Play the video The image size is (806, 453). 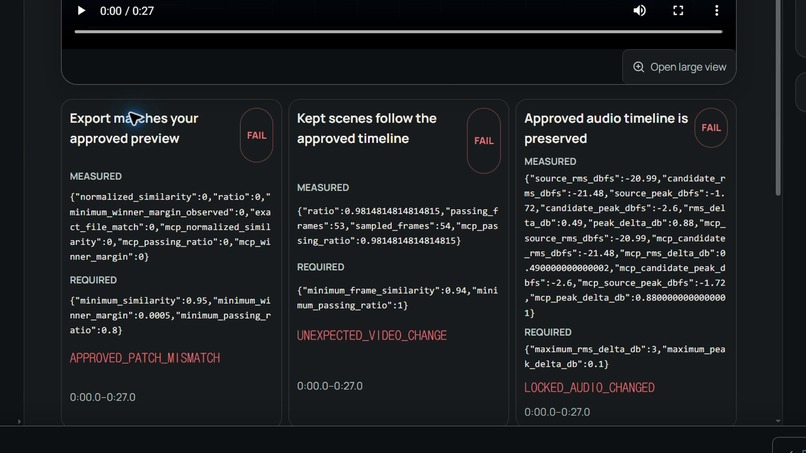click(81, 11)
